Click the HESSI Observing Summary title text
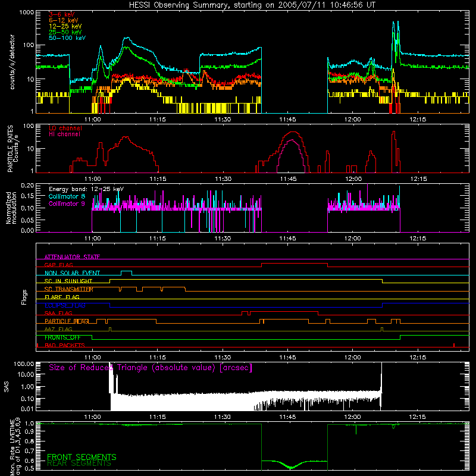 [252, 5]
